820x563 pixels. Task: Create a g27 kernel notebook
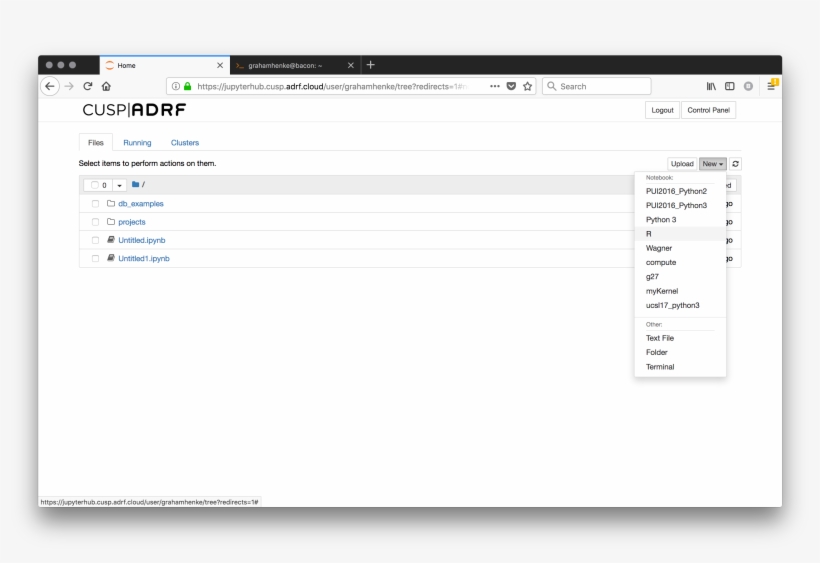pos(680,277)
